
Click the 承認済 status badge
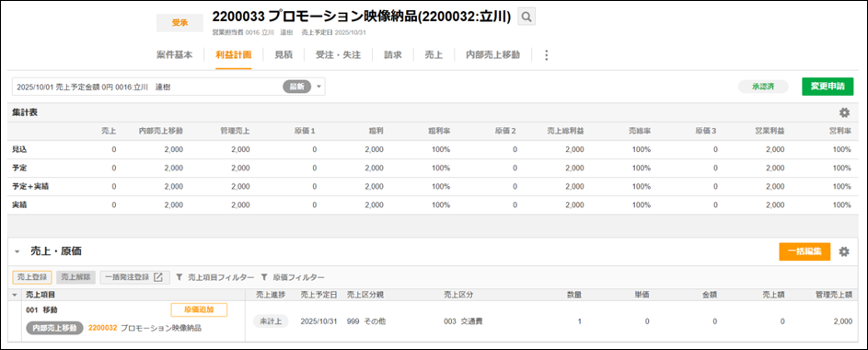point(763,87)
